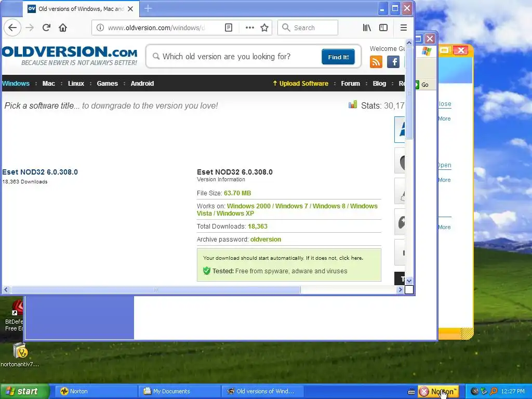Click the 63.70 MB file size value

(x=237, y=193)
